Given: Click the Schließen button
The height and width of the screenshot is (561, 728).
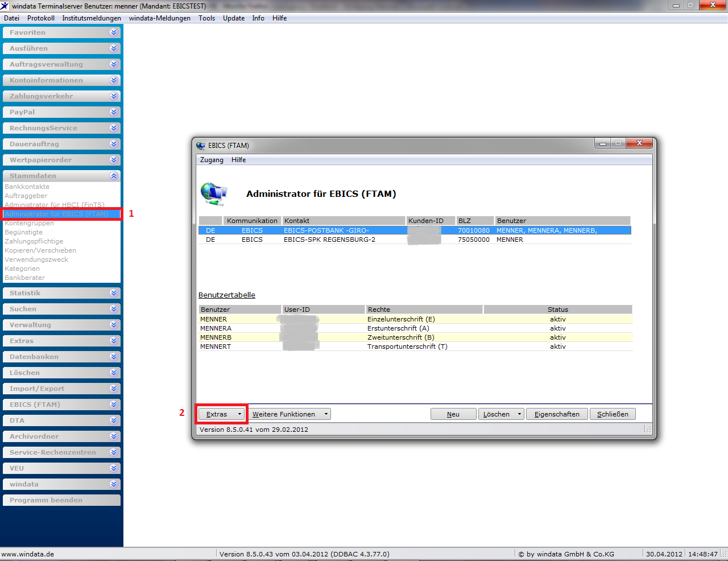Looking at the screenshot, I should (x=613, y=414).
